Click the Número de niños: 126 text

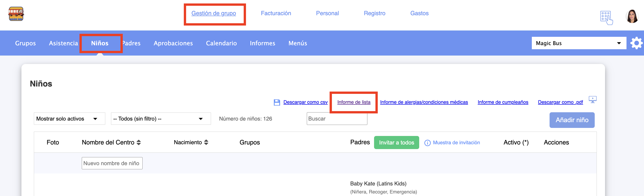246,119
